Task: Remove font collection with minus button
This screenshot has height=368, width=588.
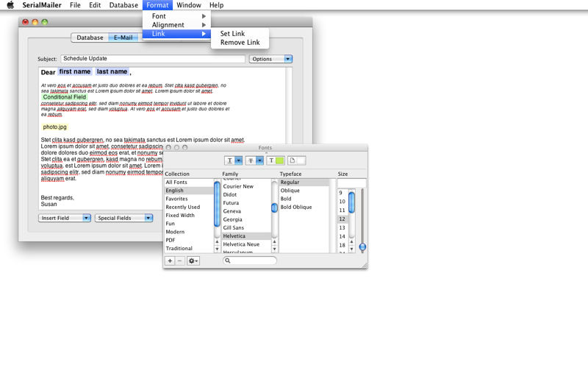Action: pyautogui.click(x=179, y=261)
